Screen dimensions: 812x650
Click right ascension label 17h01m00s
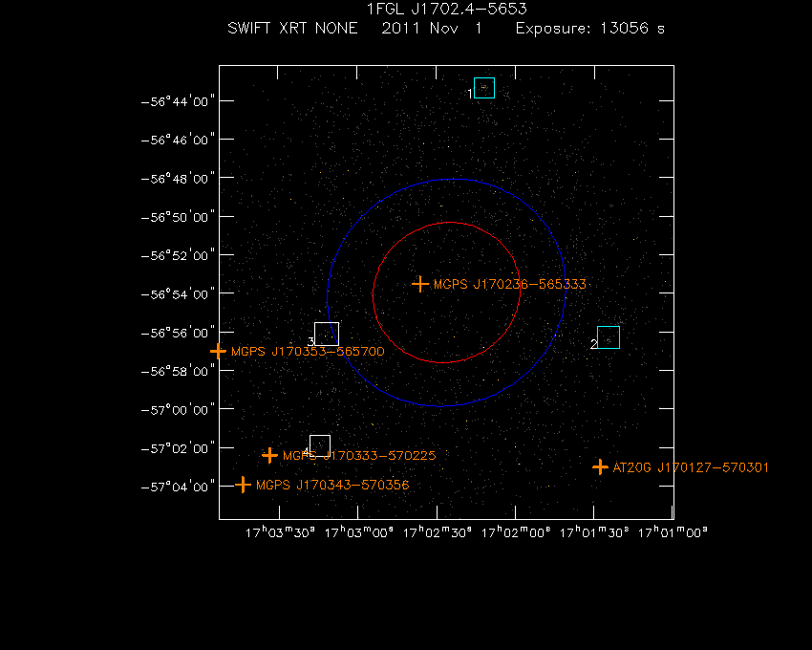pos(673,532)
